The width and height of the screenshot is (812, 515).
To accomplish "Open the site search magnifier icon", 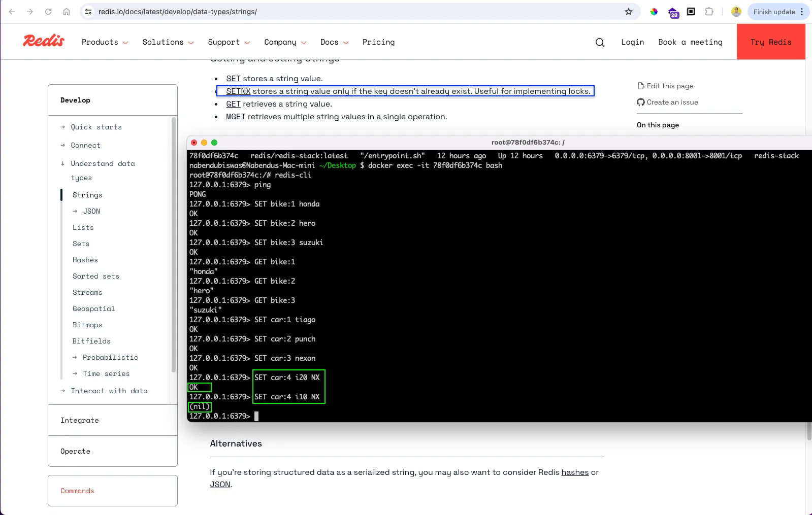I will [600, 42].
